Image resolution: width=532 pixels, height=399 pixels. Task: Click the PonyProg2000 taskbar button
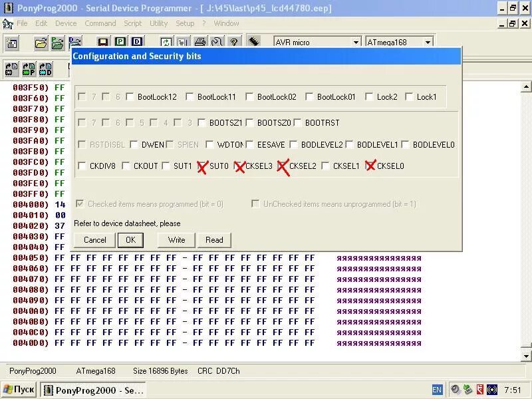93,390
